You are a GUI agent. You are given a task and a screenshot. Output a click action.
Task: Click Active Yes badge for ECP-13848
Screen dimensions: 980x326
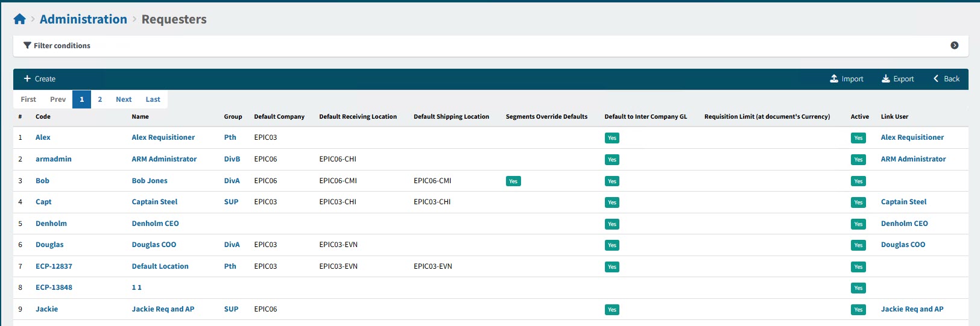[x=858, y=288]
